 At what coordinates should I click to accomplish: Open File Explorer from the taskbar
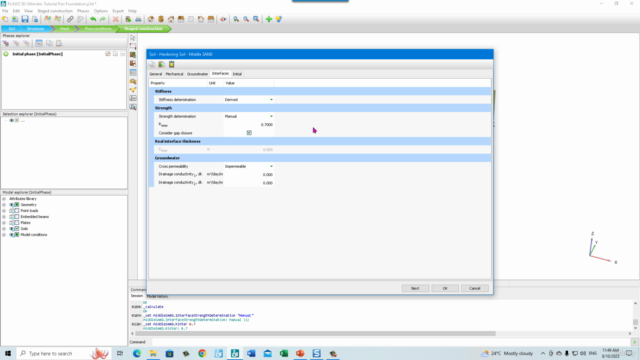[153, 353]
